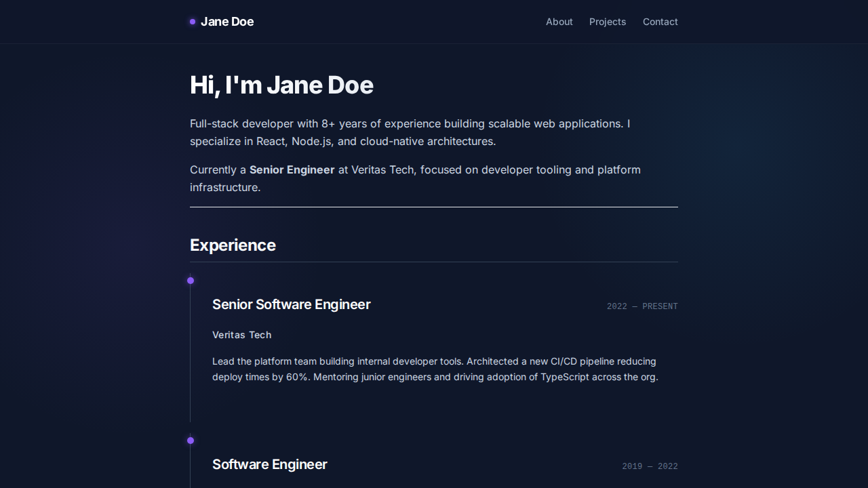Screen dimensions: 868x488
Task: Click the Software Engineer job title
Action: click(x=269, y=464)
